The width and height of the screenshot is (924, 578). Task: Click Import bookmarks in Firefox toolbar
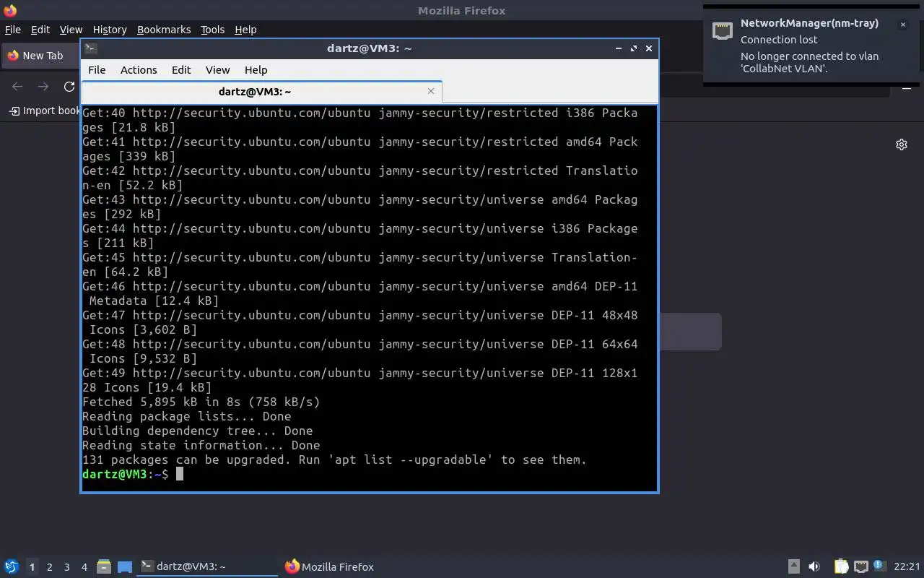click(44, 111)
